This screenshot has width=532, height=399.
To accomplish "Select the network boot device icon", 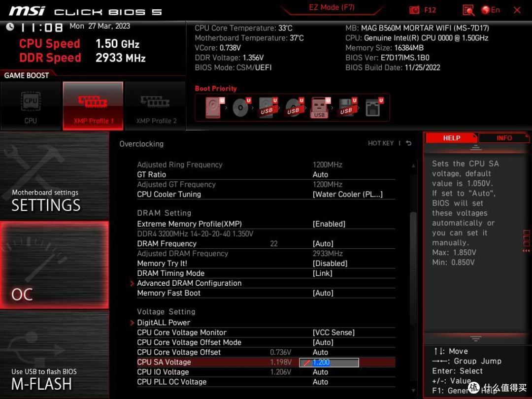I will pos(374,107).
